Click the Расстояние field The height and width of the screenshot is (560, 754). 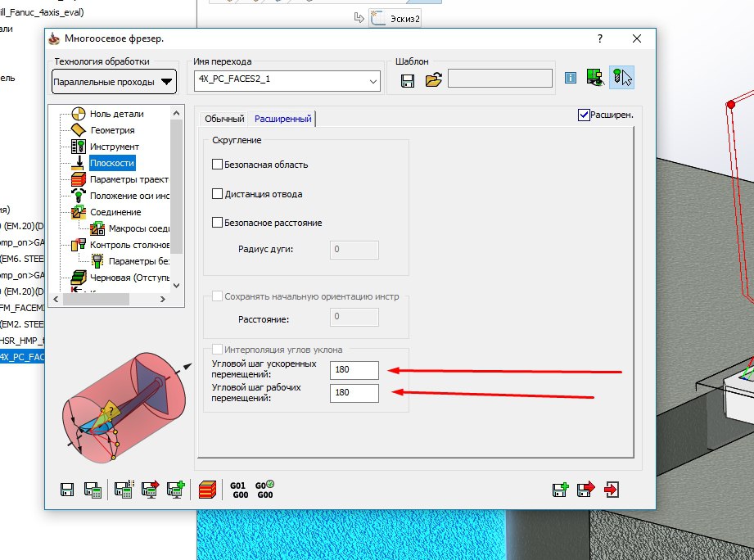tap(354, 317)
